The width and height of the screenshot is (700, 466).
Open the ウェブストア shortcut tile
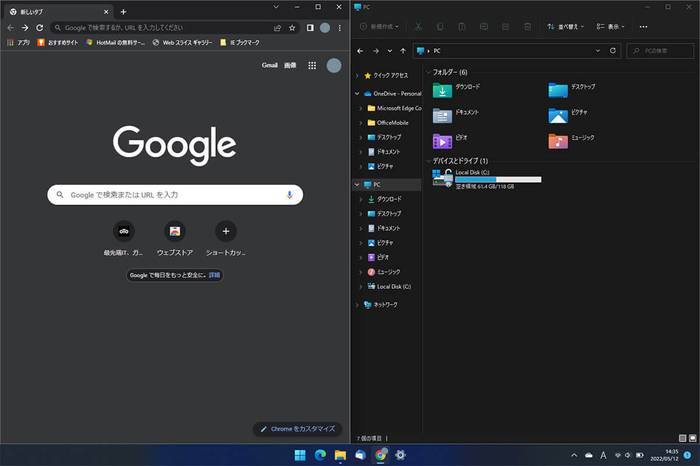(175, 240)
